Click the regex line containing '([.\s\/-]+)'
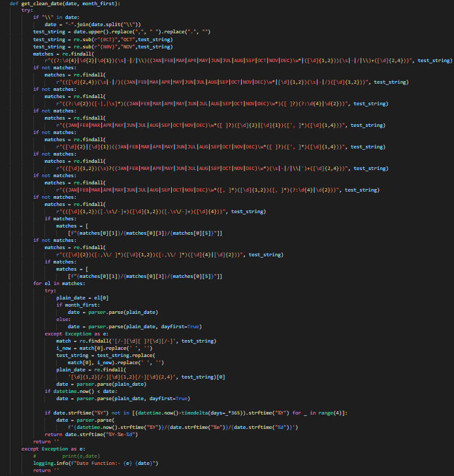This screenshot has width=454, height=476. 161,212
